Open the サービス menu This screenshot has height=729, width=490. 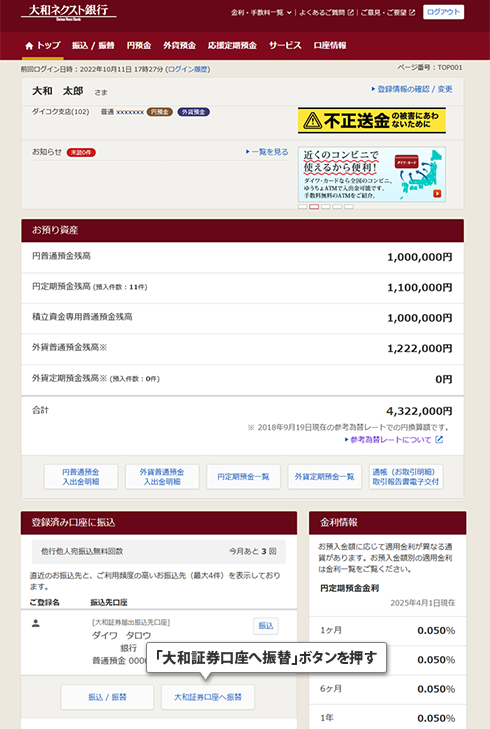[x=285, y=46]
